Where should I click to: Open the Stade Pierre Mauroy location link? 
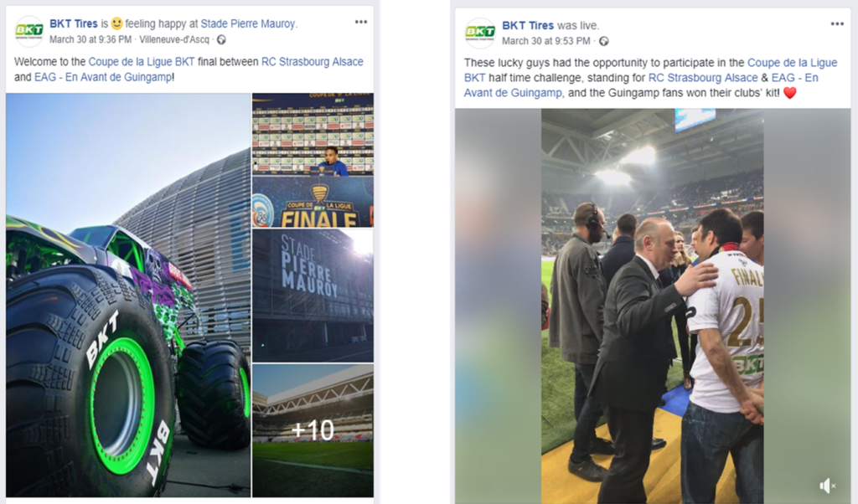click(248, 23)
